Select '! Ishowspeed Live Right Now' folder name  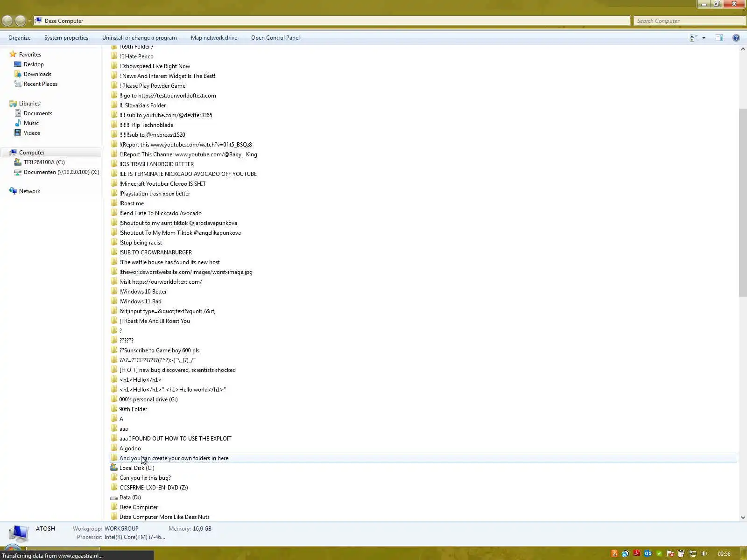pos(155,66)
